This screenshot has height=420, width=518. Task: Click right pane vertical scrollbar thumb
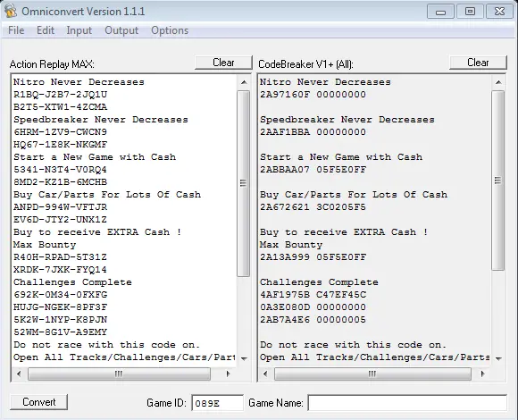498,181
